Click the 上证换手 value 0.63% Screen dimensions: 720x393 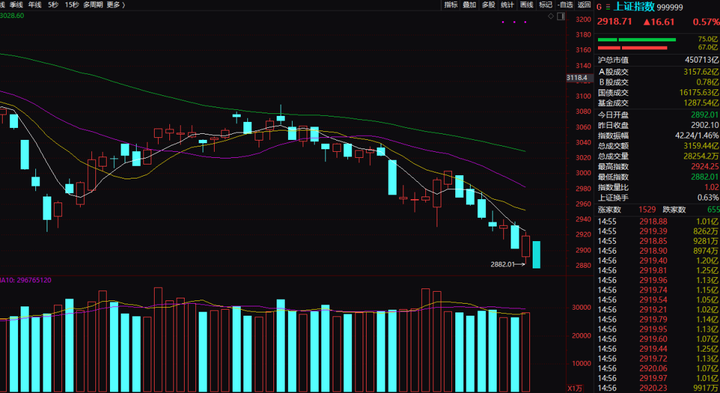click(x=708, y=198)
